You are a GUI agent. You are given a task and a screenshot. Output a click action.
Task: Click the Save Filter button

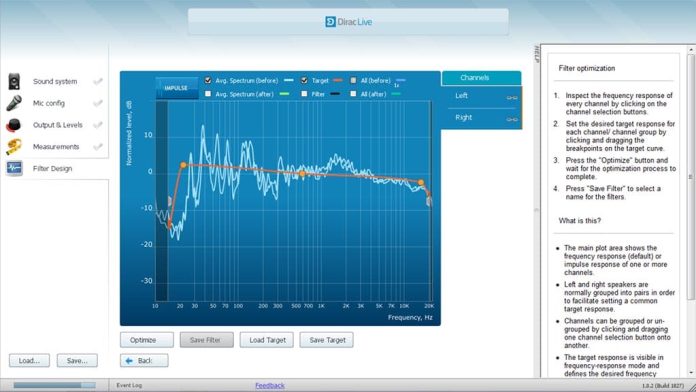206,340
